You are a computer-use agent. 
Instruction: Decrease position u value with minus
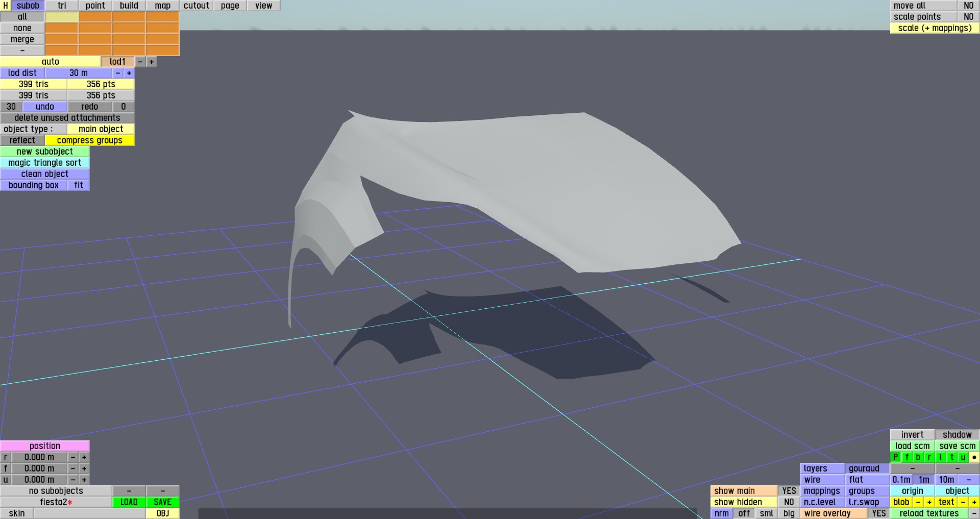[x=73, y=480]
